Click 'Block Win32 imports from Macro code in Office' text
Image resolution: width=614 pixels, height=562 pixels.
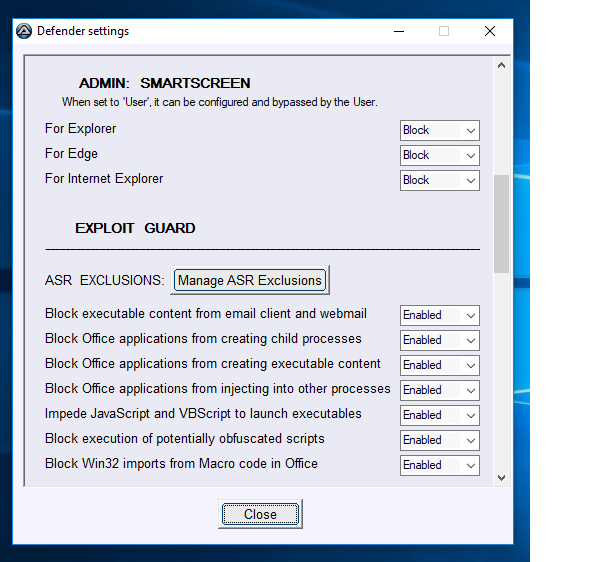click(x=181, y=464)
